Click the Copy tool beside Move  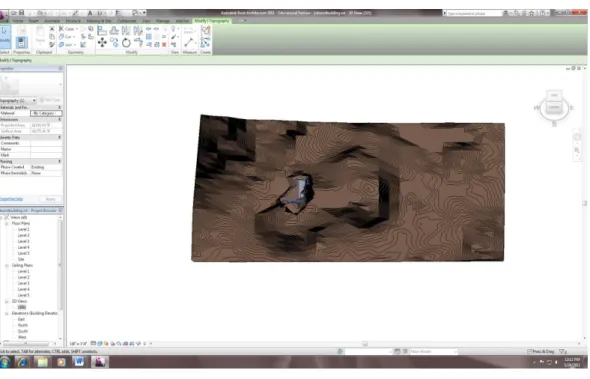point(114,43)
